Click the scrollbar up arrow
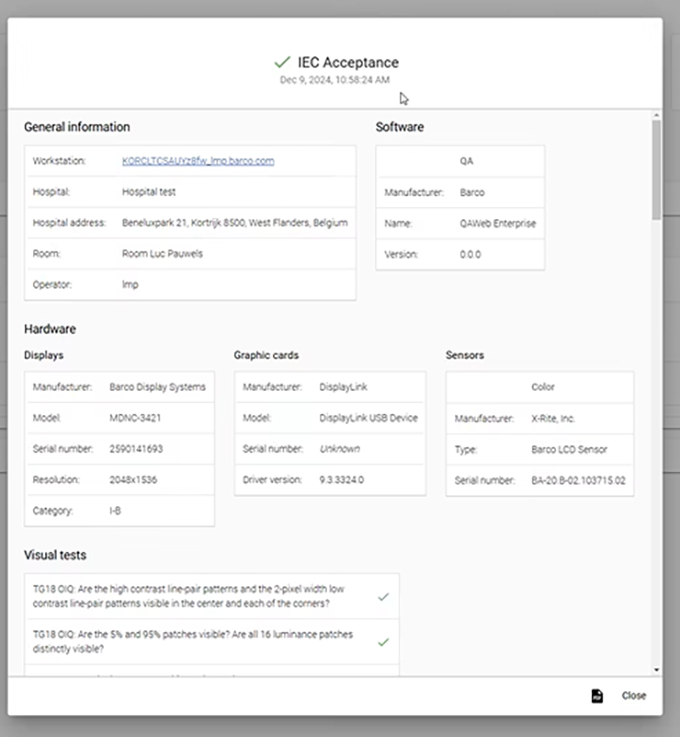Image resolution: width=680 pixels, height=737 pixels. point(656,115)
